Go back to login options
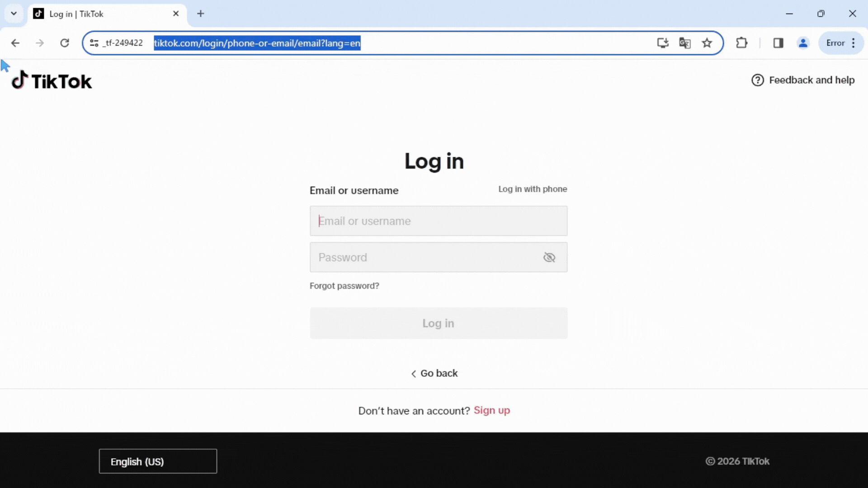This screenshot has width=868, height=488. [434, 373]
